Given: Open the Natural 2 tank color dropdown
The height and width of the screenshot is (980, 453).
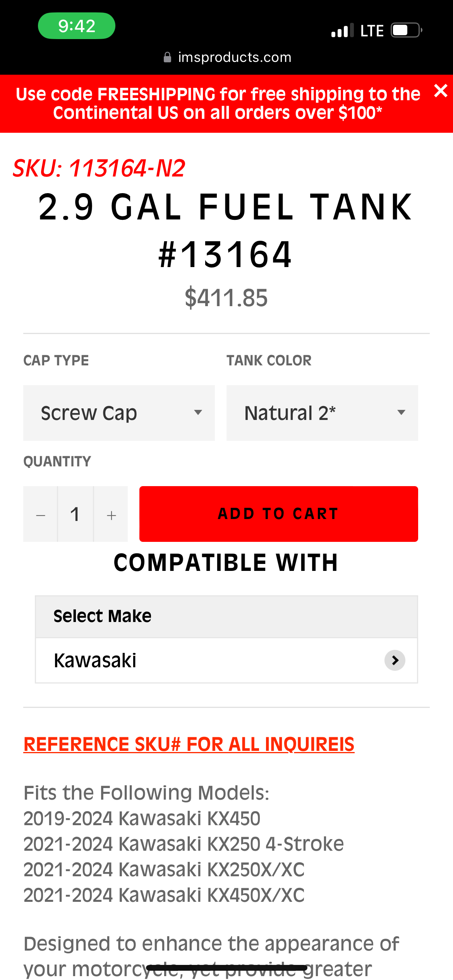Looking at the screenshot, I should (x=321, y=413).
